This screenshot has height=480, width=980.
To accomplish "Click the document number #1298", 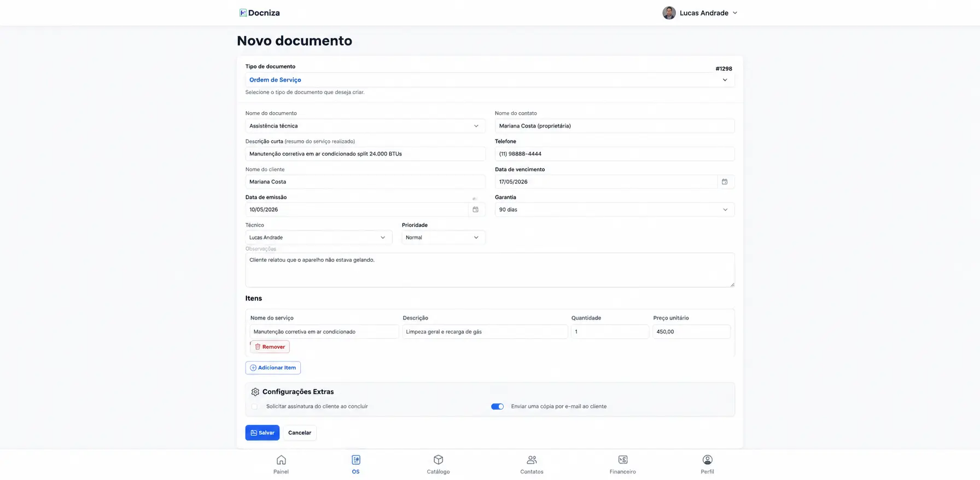I will (724, 69).
